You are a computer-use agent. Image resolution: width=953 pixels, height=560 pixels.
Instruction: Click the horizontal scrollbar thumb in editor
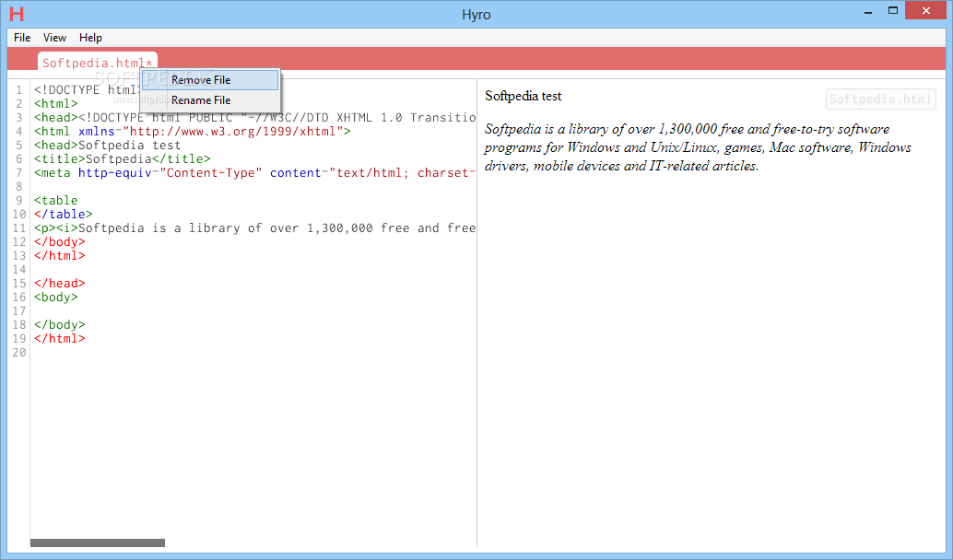98,542
